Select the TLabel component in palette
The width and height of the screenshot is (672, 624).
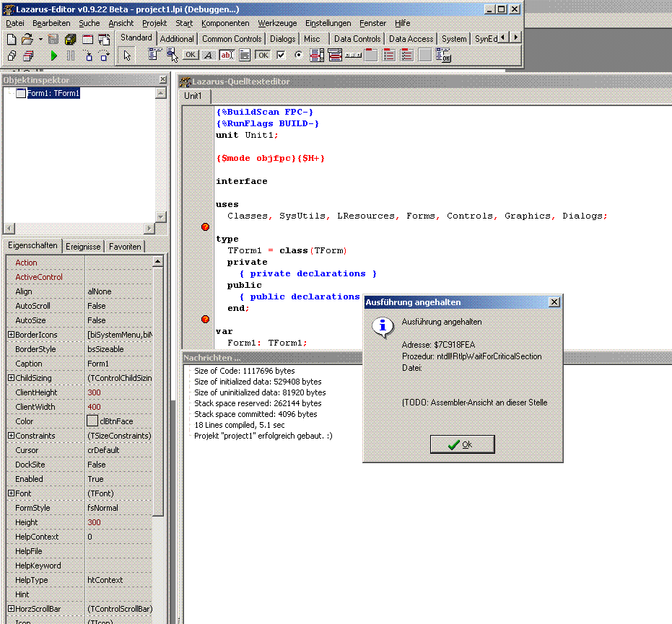pos(209,55)
